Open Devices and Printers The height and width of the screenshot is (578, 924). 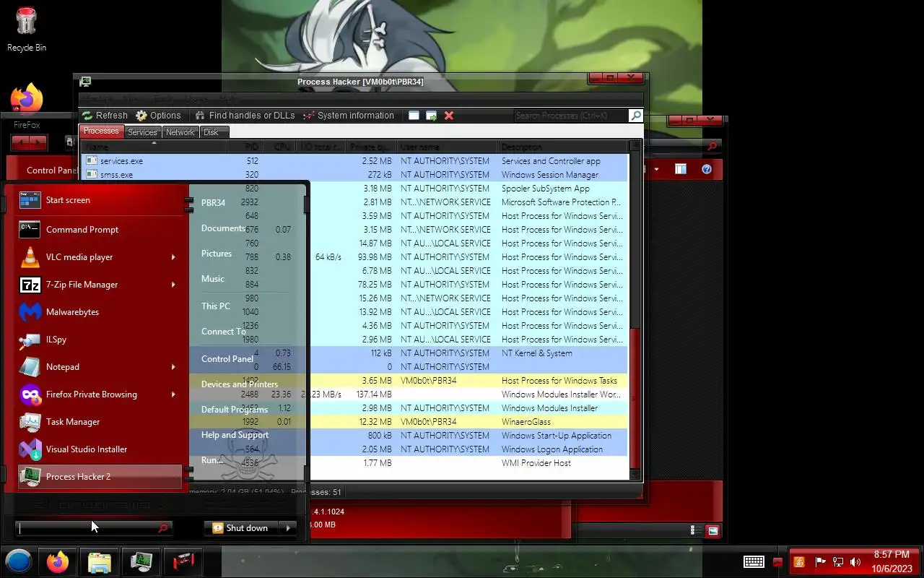tap(240, 384)
